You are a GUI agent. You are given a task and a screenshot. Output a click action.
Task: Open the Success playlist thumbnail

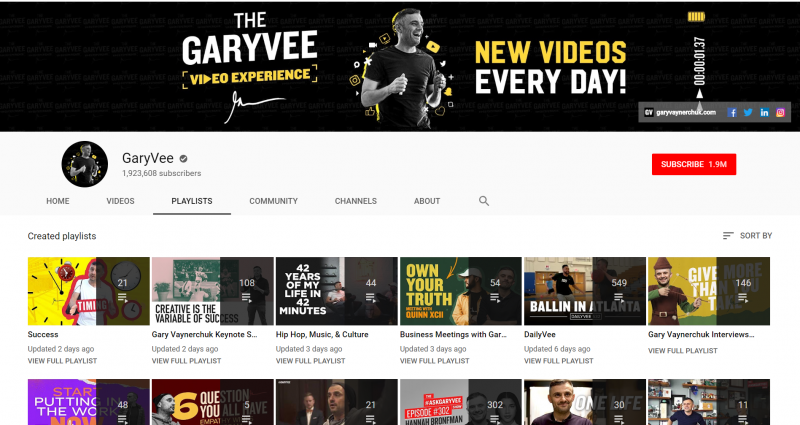(x=89, y=291)
